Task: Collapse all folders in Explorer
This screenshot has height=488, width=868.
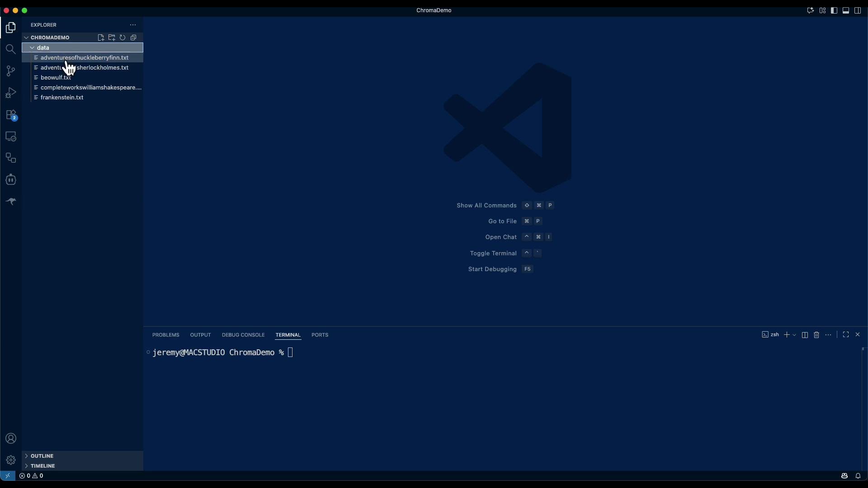Action: tap(133, 38)
